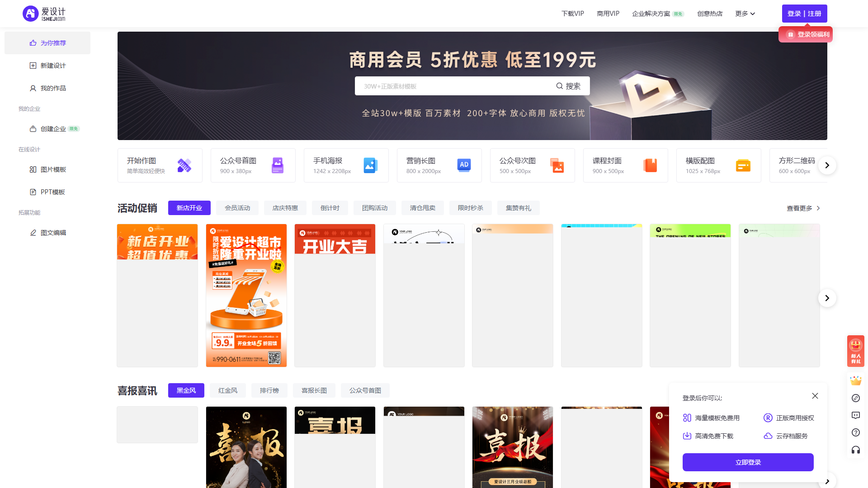Open the 课程封面 orange book icon

point(650,165)
